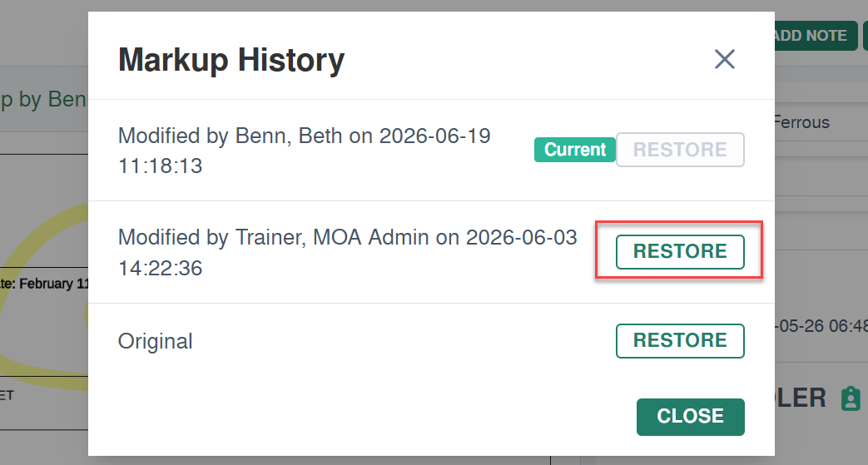This screenshot has height=465, width=868.
Task: Click the partially visible green button after ADD NOTE
Action: click(866, 36)
